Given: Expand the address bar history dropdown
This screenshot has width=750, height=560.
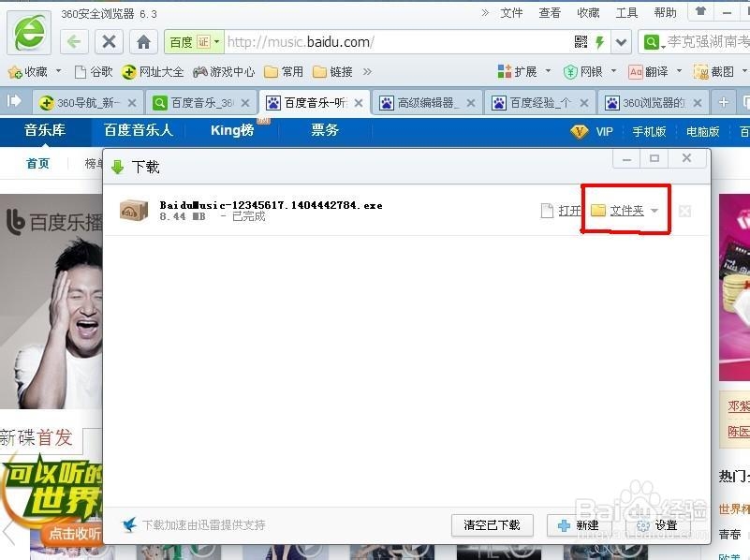Looking at the screenshot, I should click(x=621, y=42).
